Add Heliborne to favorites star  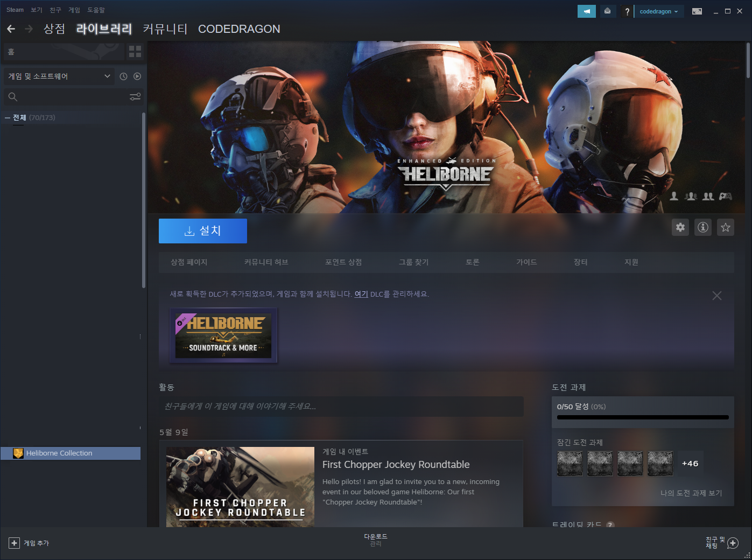tap(726, 227)
